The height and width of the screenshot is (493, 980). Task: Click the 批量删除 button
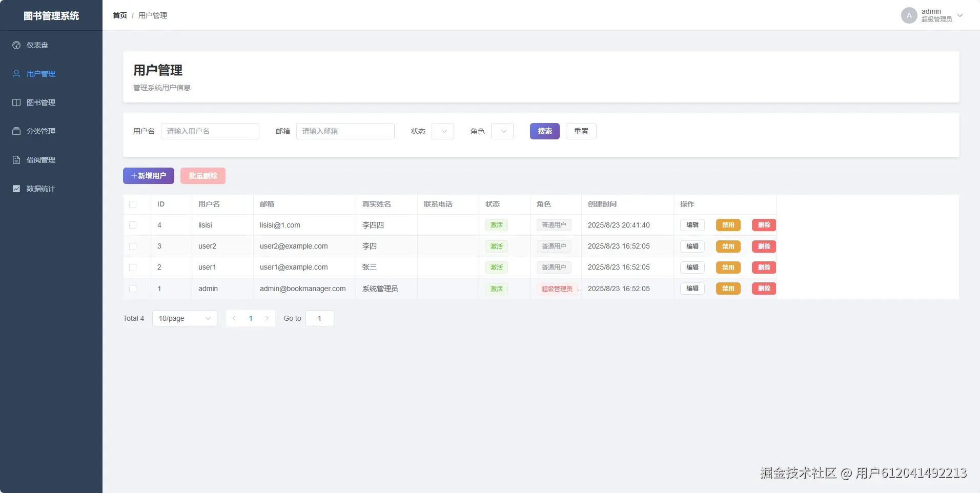pyautogui.click(x=203, y=176)
